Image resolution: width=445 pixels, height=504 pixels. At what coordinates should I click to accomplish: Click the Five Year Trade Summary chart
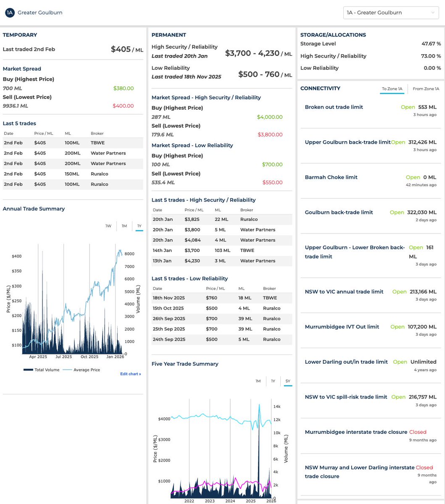(x=221, y=449)
